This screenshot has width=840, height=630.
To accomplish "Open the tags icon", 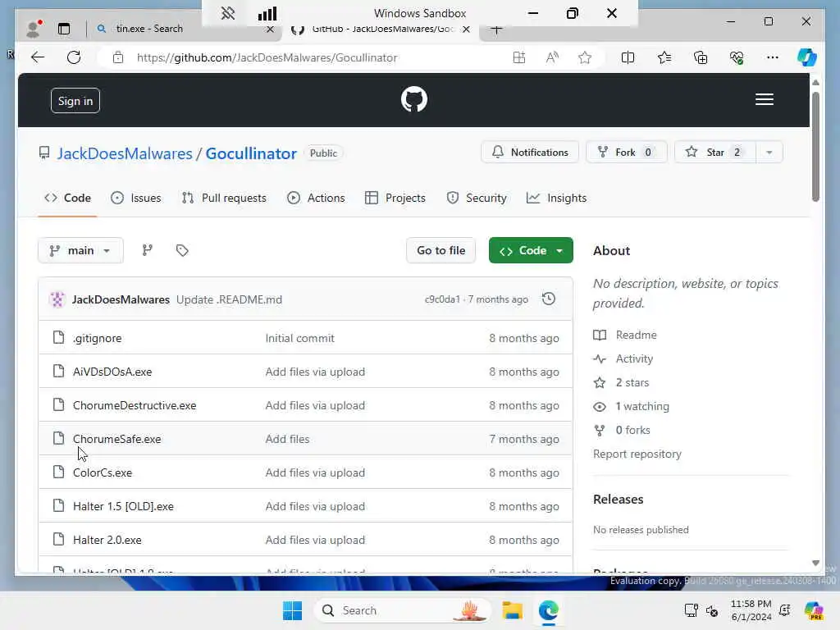I will [182, 250].
